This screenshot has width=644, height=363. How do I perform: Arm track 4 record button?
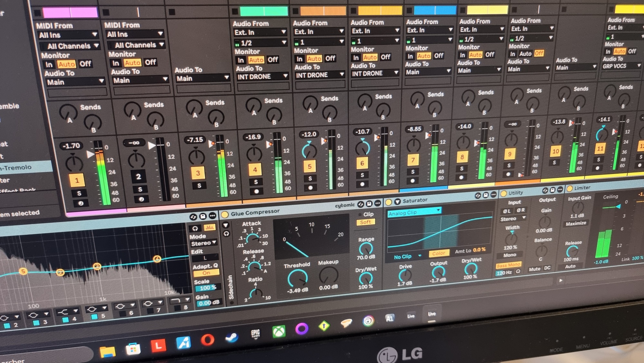256,191
